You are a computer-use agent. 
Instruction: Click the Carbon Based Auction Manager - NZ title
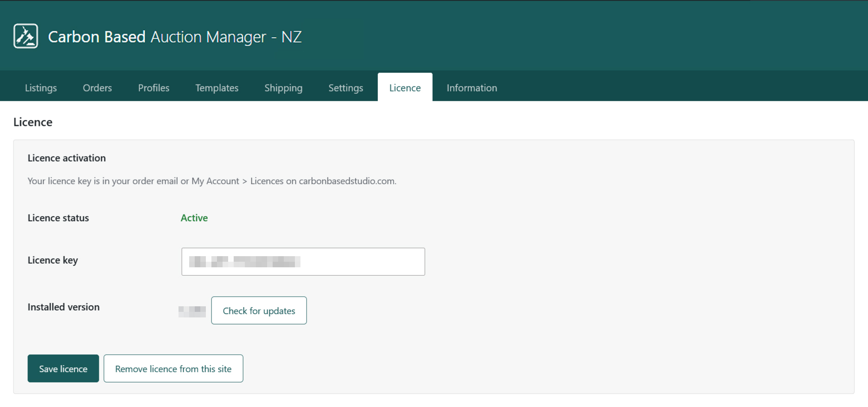[x=175, y=37]
